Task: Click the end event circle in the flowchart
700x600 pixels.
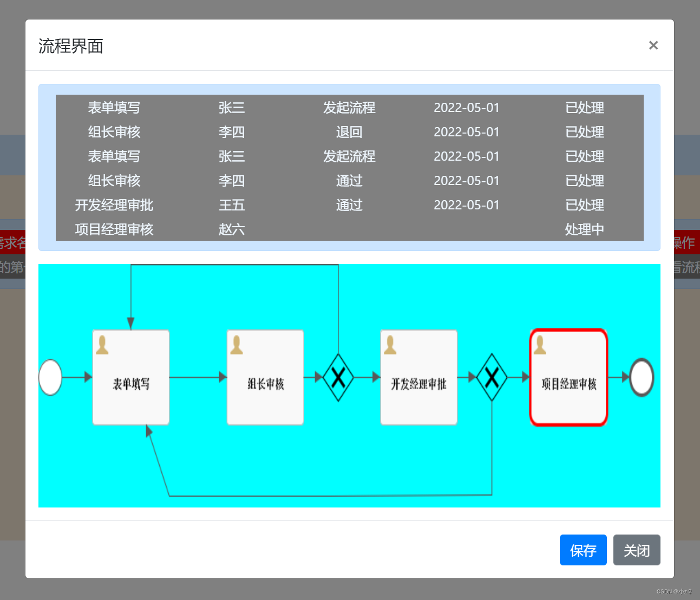Action: [x=642, y=377]
